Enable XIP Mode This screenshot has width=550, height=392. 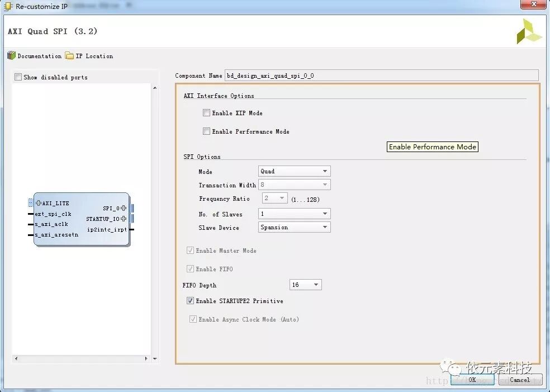pos(207,113)
